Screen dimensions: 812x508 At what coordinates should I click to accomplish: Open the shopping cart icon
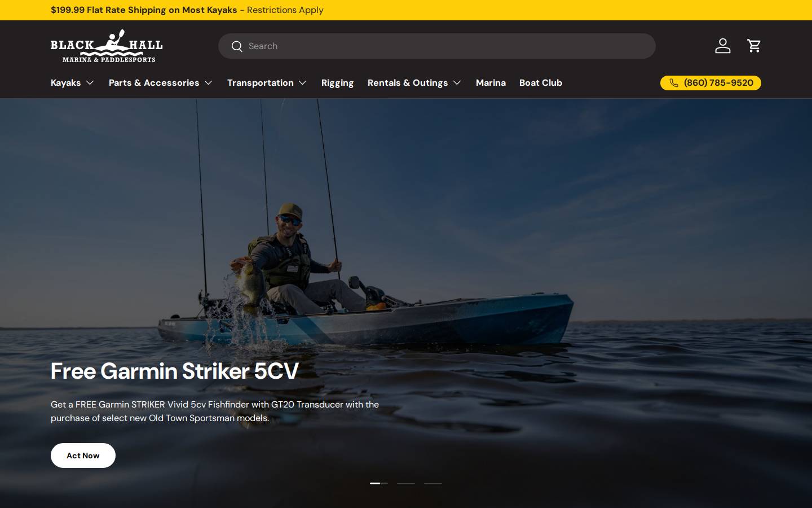[x=754, y=46]
